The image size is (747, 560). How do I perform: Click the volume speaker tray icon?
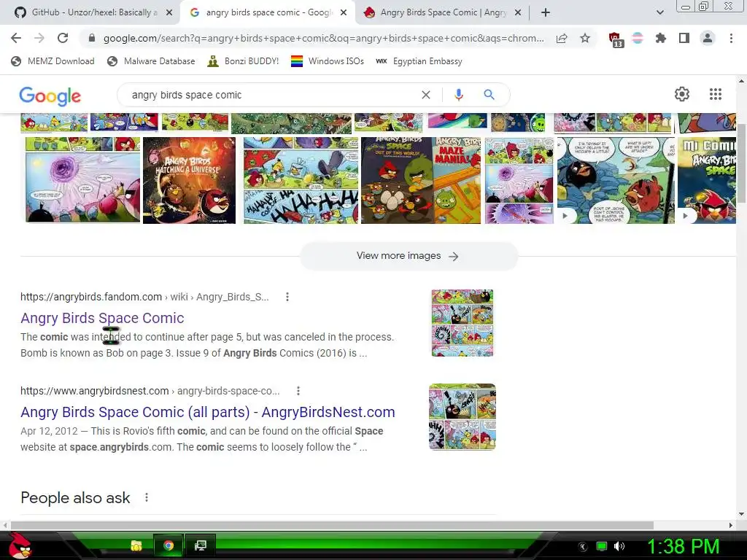tap(619, 546)
